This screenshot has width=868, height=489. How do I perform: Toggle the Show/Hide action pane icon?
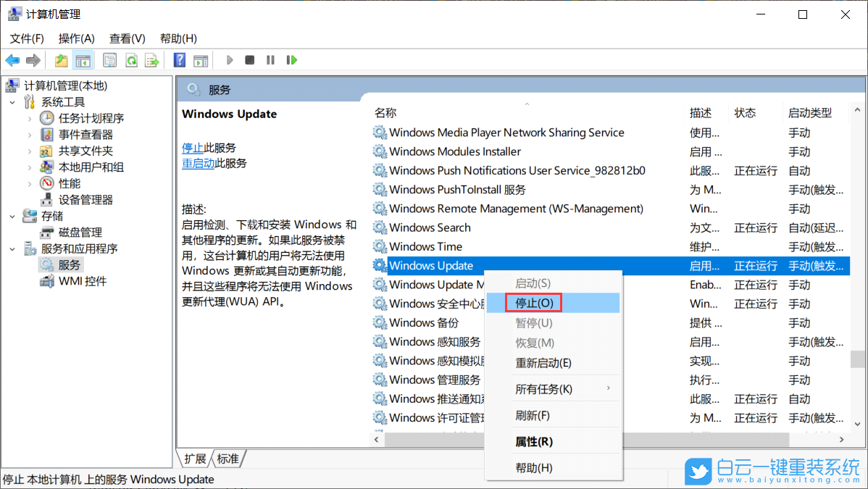201,60
